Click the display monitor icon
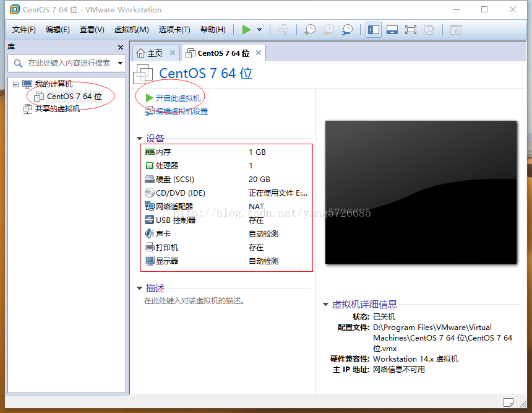532x413 pixels. coord(150,261)
